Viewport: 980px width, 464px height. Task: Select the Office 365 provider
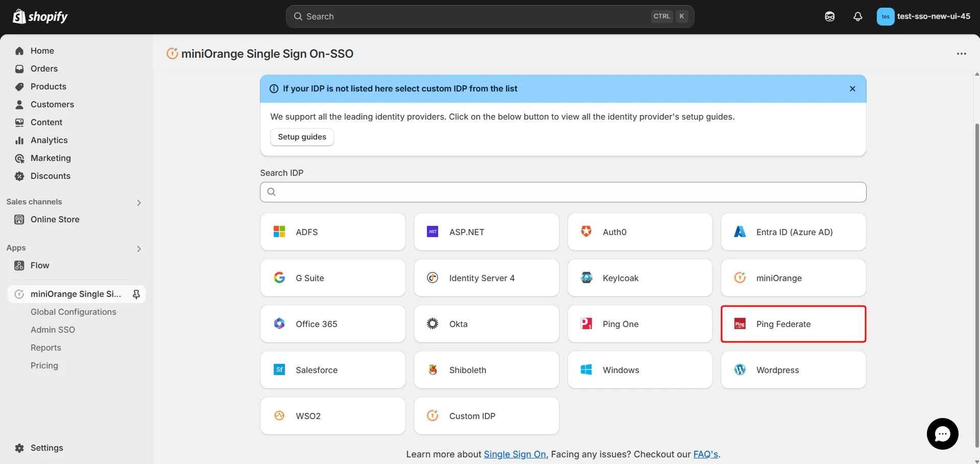pos(333,324)
